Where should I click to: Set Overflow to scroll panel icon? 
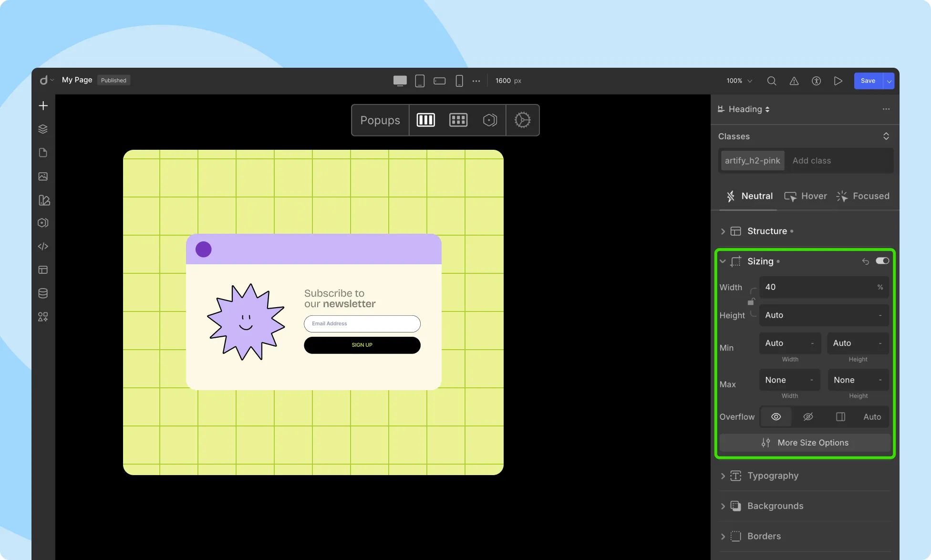(840, 417)
